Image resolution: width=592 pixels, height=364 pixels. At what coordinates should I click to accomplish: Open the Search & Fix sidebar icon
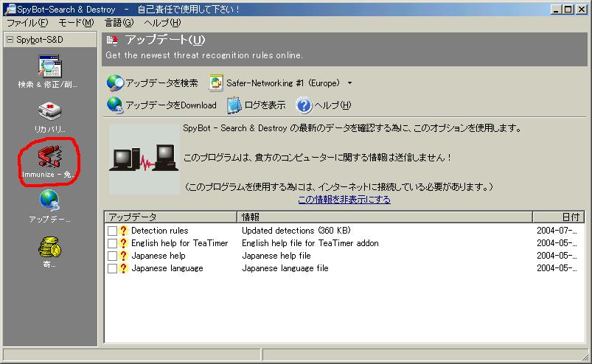tap(49, 66)
